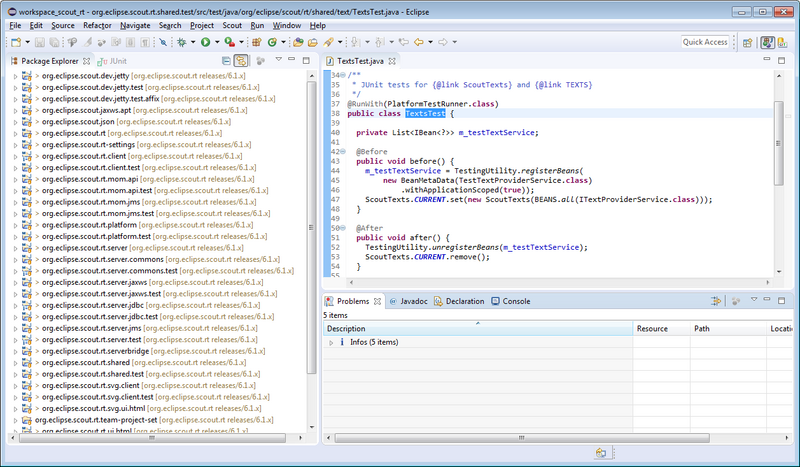Viewport: 800px width, 467px height.
Task: Expand the Infos (5 items) row
Action: pyautogui.click(x=331, y=342)
